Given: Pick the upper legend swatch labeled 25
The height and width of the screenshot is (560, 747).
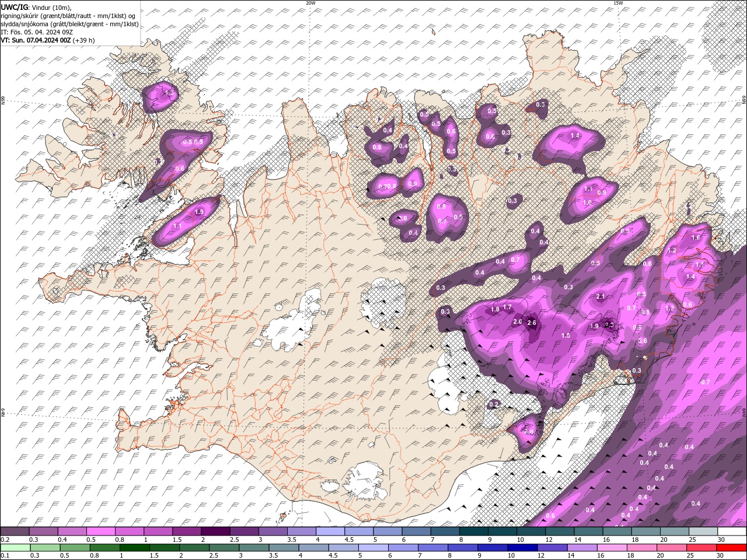Looking at the screenshot, I should 704,531.
